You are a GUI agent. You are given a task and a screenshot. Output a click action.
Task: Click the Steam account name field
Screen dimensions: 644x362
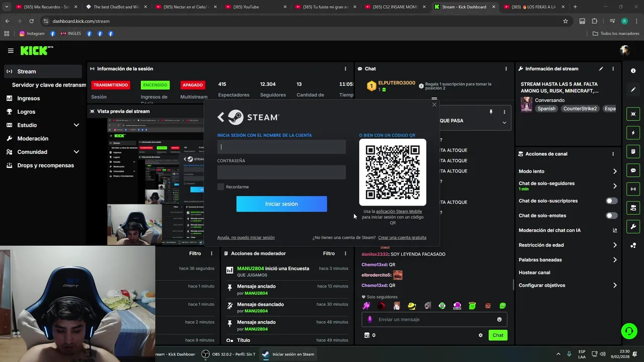click(x=282, y=147)
